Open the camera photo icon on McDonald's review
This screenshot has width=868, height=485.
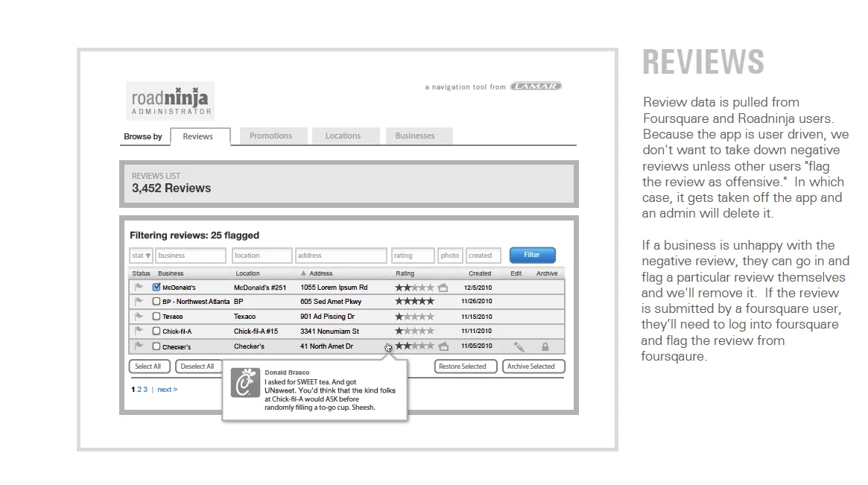click(x=443, y=286)
